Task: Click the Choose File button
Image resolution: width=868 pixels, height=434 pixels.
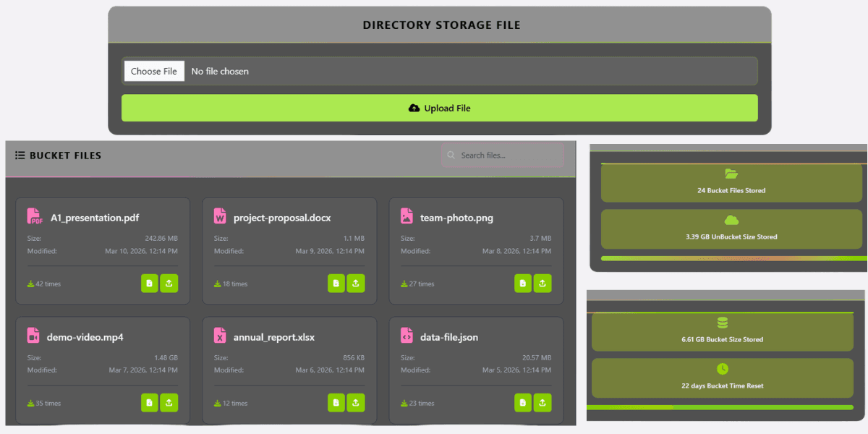Action: tap(154, 71)
